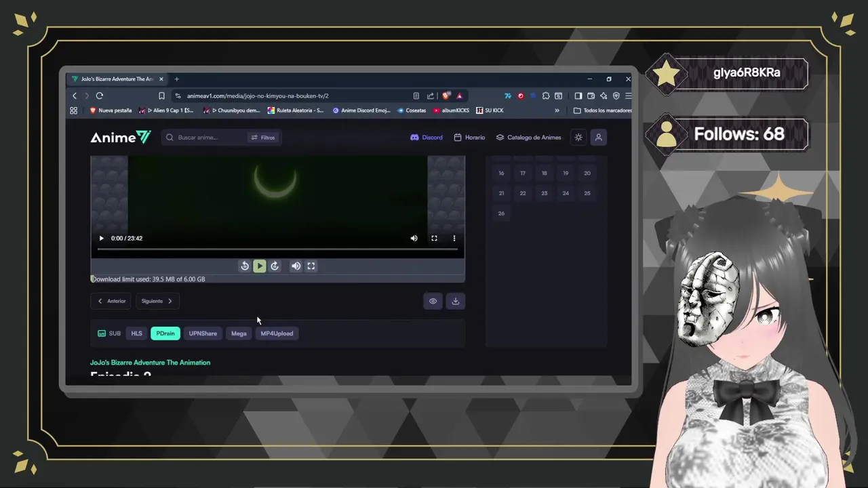Open Catalogo de Animes
Image resolution: width=868 pixels, height=488 pixels.
[x=529, y=138]
